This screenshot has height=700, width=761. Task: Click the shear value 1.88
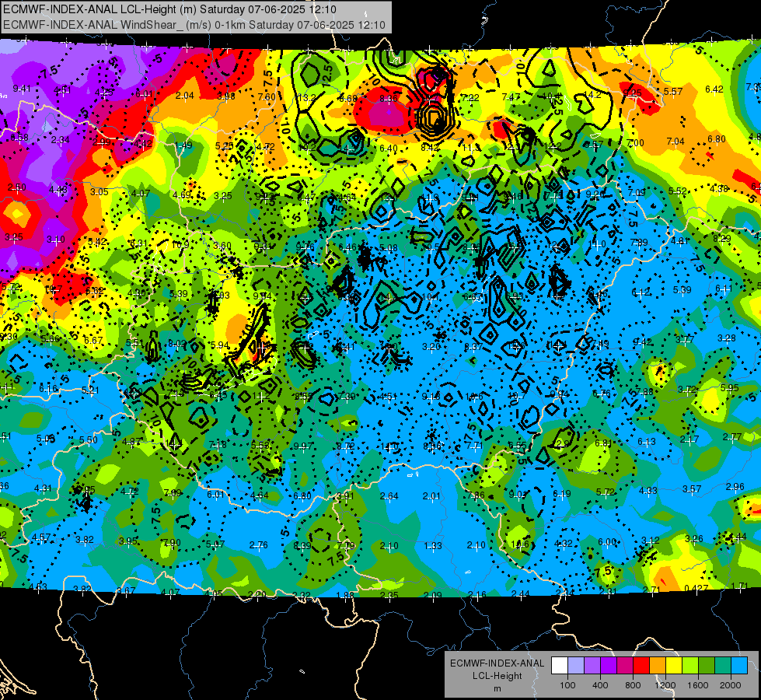coord(344,594)
